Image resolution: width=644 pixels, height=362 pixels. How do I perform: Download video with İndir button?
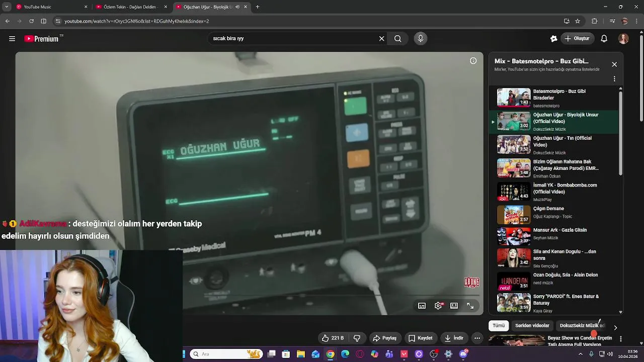click(454, 338)
